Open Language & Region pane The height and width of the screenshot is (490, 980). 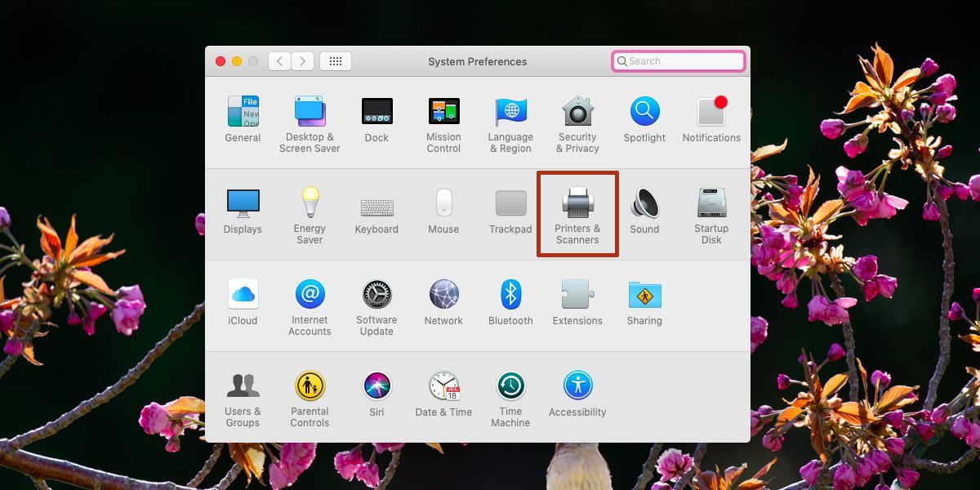tap(510, 124)
